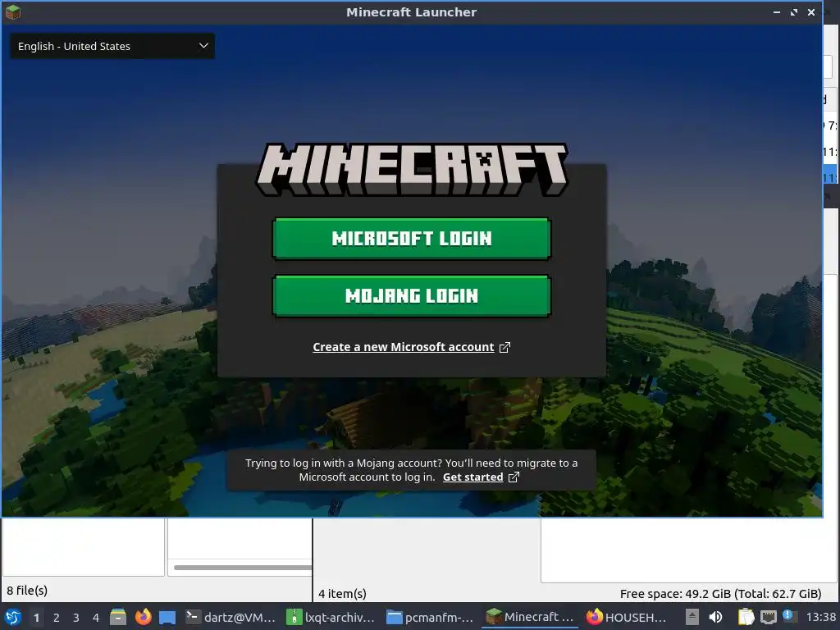
Task: Maximize the Minecraft Launcher window
Action: [x=794, y=11]
